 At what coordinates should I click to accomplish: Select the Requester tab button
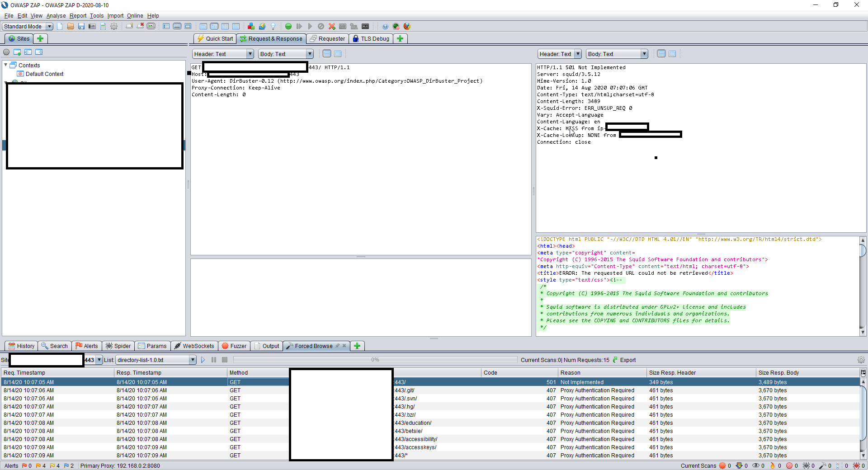[x=327, y=38]
